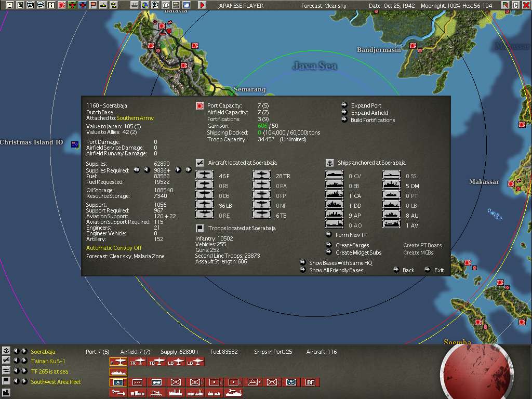Click Southwest Area Fleet unit name
Screen dimensions: 532x399
click(x=56, y=382)
